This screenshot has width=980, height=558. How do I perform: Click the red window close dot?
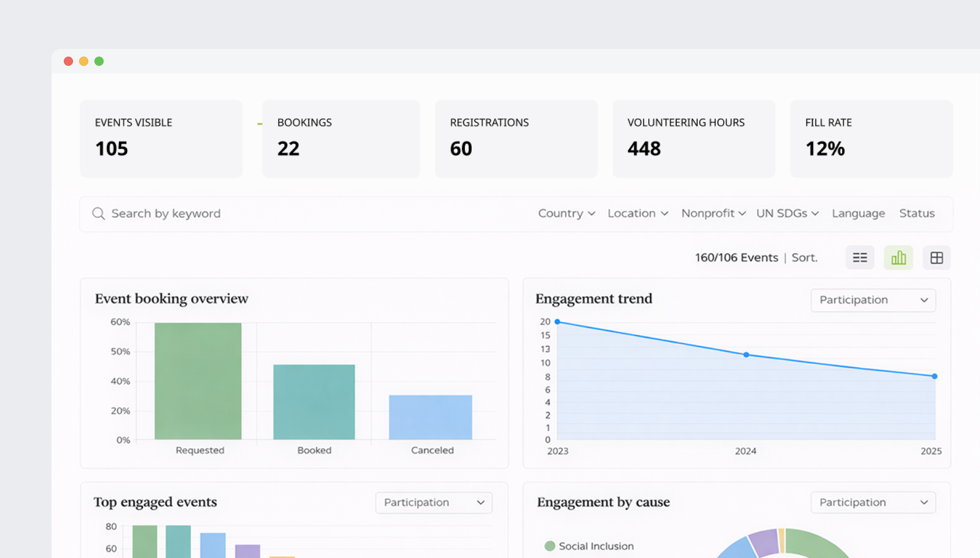68,61
